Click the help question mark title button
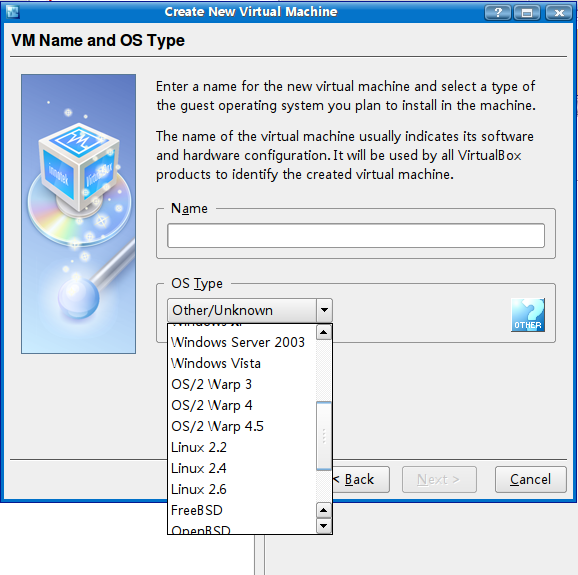The image size is (578, 575). click(x=498, y=13)
